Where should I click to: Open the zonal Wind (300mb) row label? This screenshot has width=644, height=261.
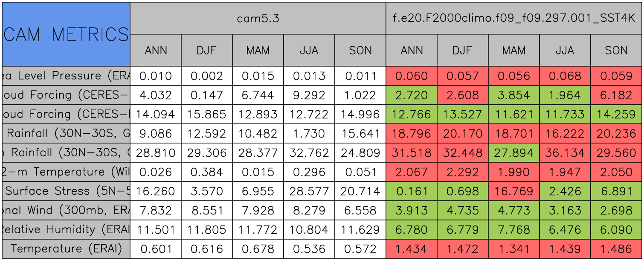(x=66, y=211)
